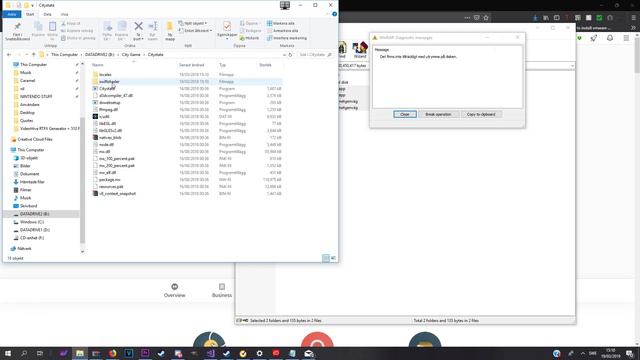
Task: Click the Flytta till ribbon icon
Action: tap(107, 27)
